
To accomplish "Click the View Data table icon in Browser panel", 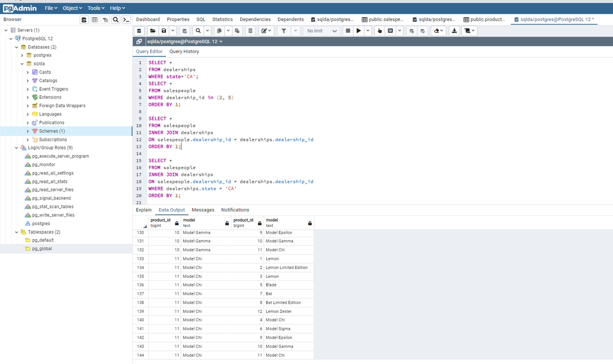I will [x=96, y=19].
